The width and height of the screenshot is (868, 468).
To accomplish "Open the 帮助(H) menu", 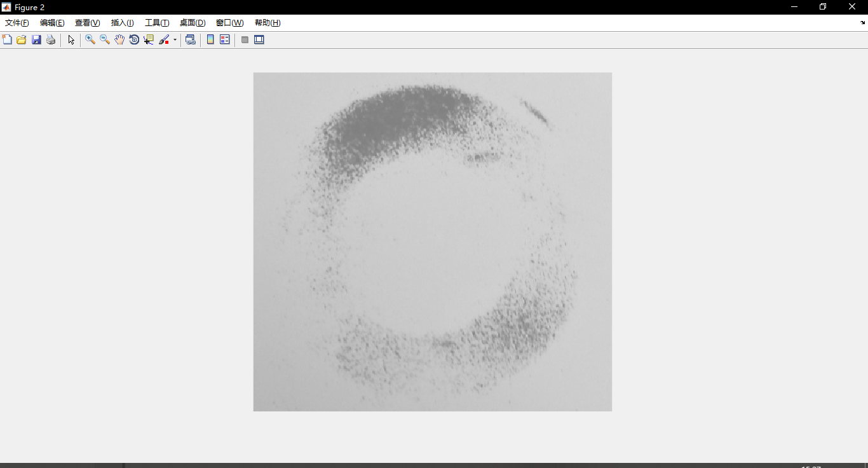I will pos(268,23).
